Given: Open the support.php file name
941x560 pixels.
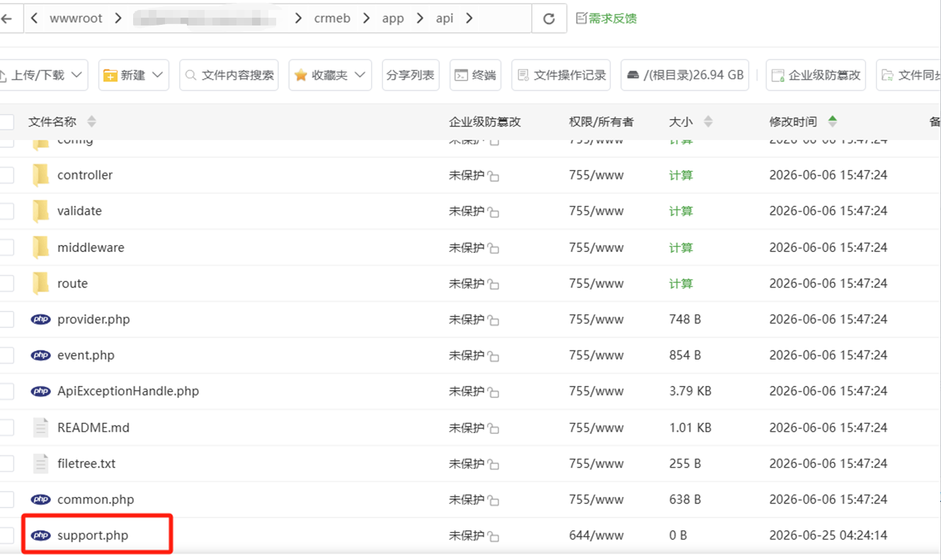Looking at the screenshot, I should [x=93, y=535].
